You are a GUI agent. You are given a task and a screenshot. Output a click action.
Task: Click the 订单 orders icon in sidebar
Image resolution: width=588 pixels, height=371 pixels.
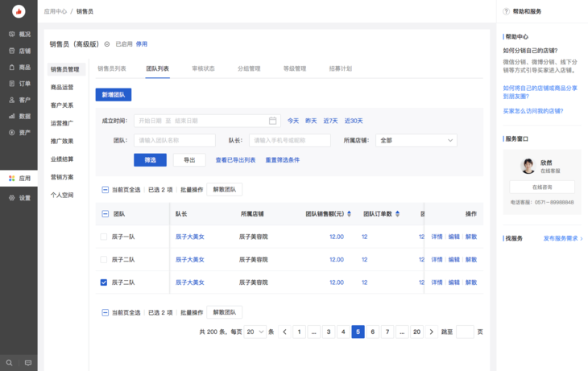coord(12,84)
